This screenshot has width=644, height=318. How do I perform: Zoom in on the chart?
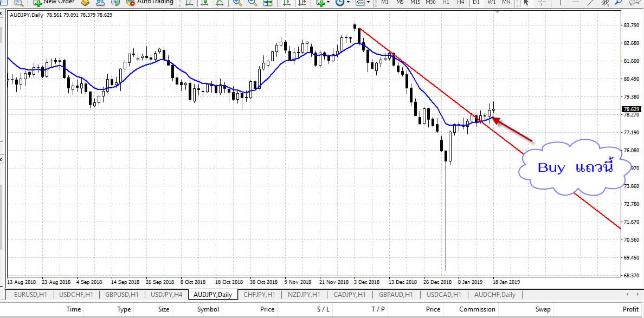click(237, 3)
